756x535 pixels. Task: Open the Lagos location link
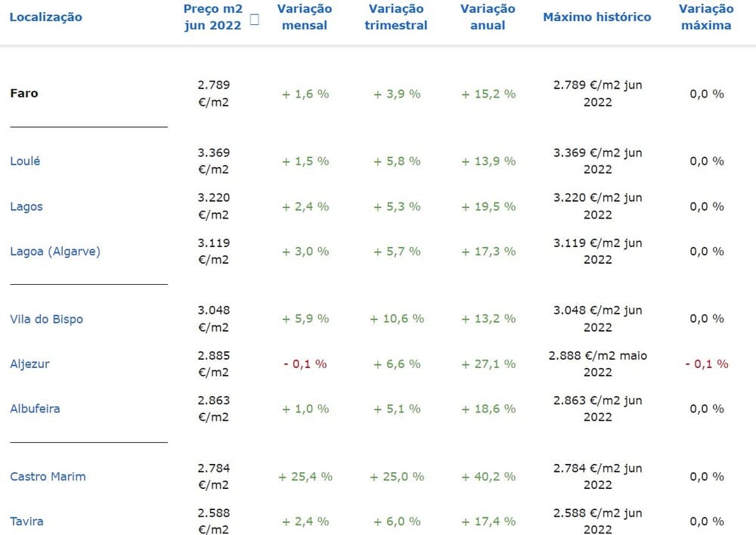pos(26,206)
